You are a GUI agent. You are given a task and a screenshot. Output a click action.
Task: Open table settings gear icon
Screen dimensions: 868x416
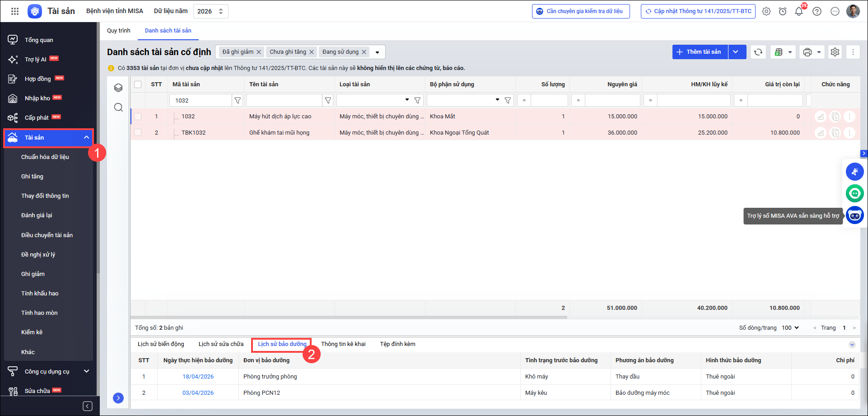(x=835, y=52)
